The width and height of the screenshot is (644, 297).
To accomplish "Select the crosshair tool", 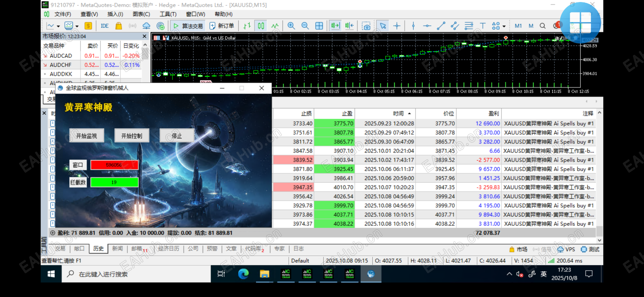I will (x=397, y=26).
